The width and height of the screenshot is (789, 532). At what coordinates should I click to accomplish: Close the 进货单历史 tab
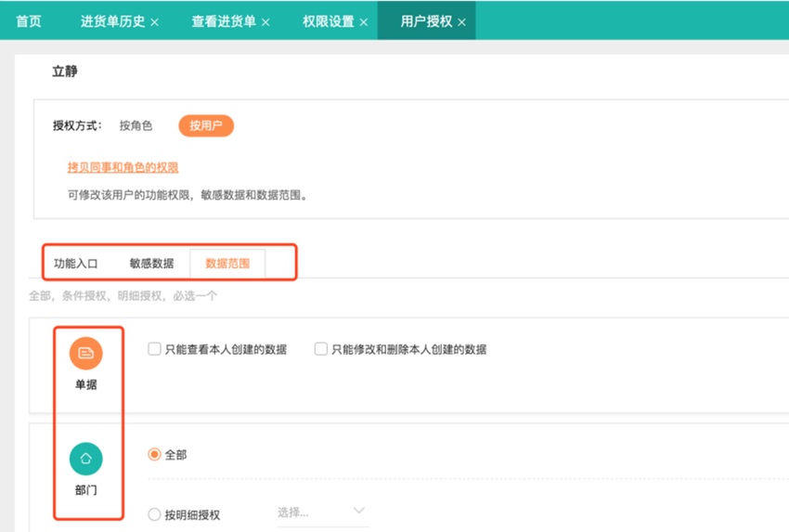tap(155, 21)
